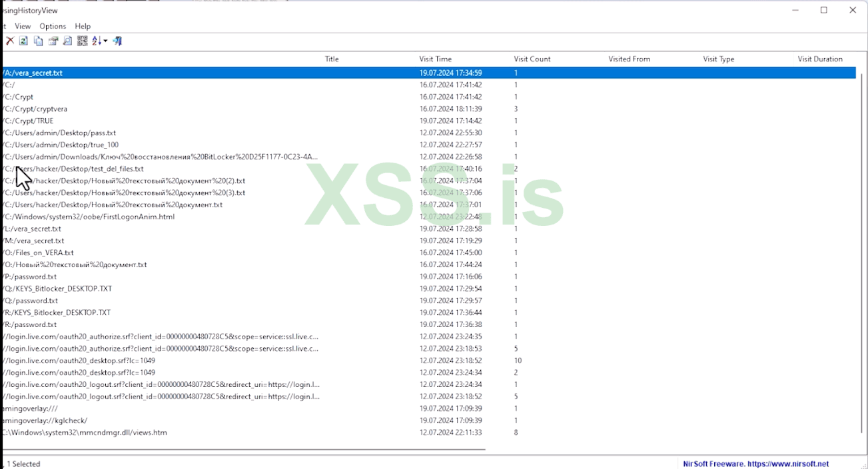Open the Help menu
The height and width of the screenshot is (469, 868).
pyautogui.click(x=83, y=26)
